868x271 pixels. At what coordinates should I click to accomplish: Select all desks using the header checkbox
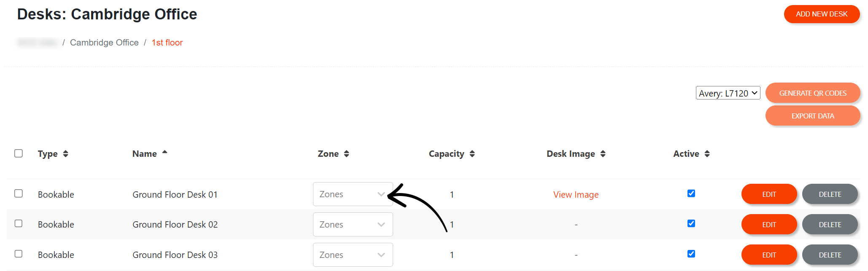(x=19, y=153)
